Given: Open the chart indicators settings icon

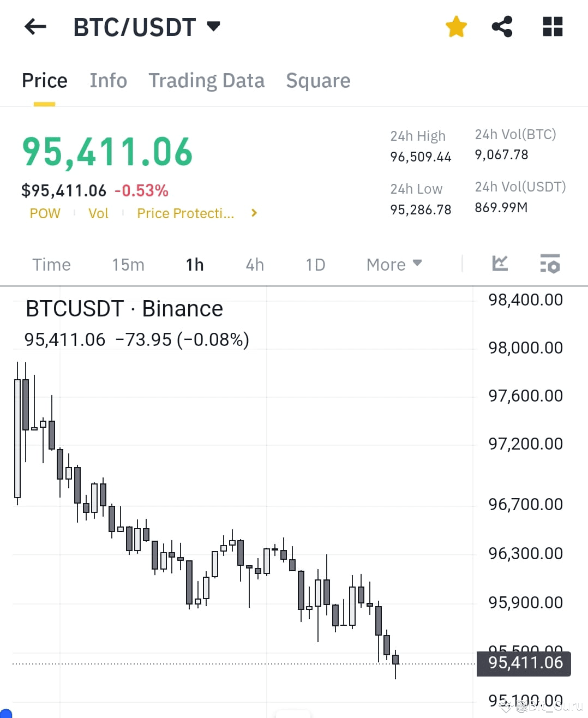Looking at the screenshot, I should coord(550,264).
